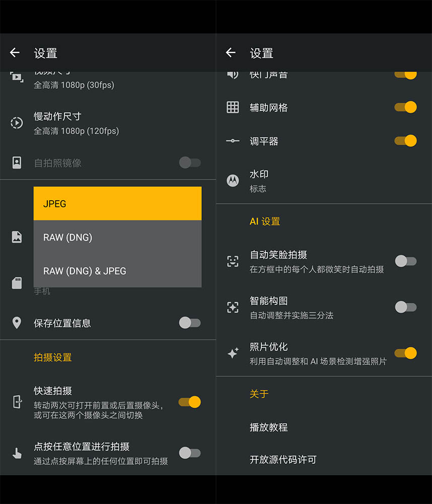Open 开放源代码许可 licenses

[x=283, y=459]
